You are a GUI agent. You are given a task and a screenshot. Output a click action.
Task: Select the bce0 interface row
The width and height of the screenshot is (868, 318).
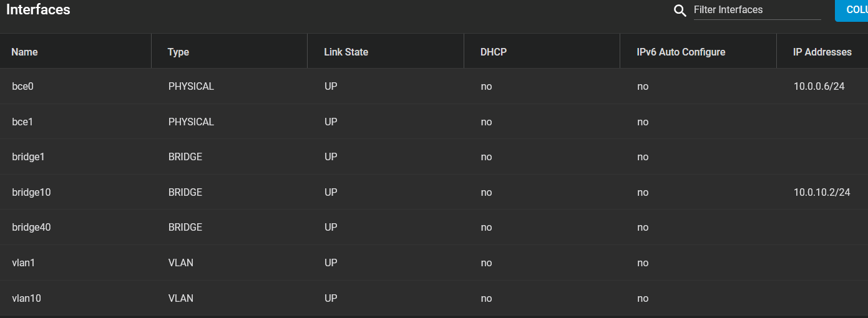click(x=434, y=86)
